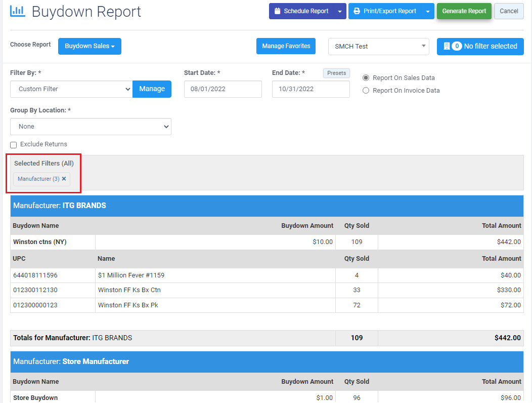Click the green Generate Report button

pos(464,11)
